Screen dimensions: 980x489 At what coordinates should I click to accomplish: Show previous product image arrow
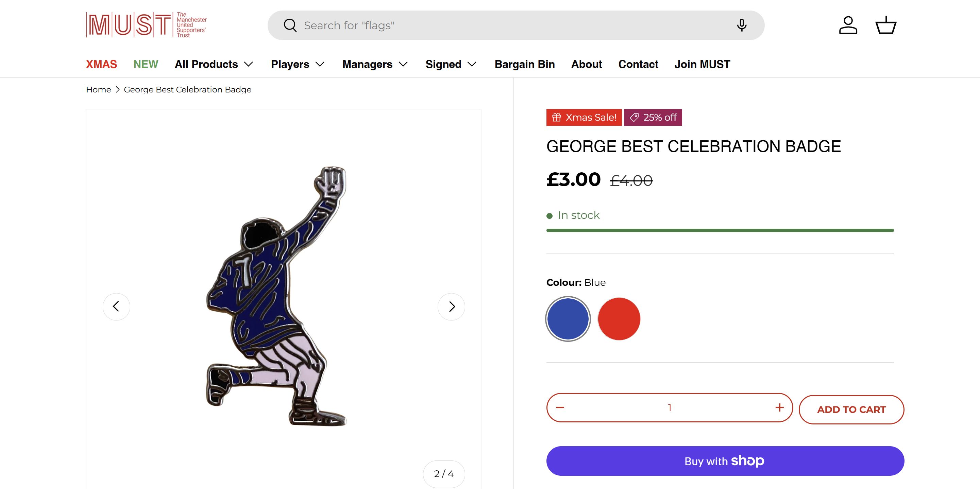116,307
